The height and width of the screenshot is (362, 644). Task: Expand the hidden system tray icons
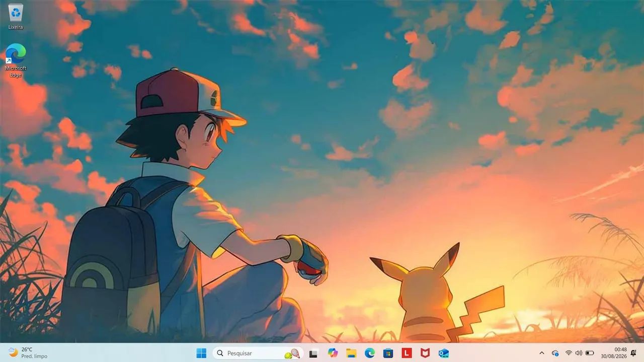542,353
